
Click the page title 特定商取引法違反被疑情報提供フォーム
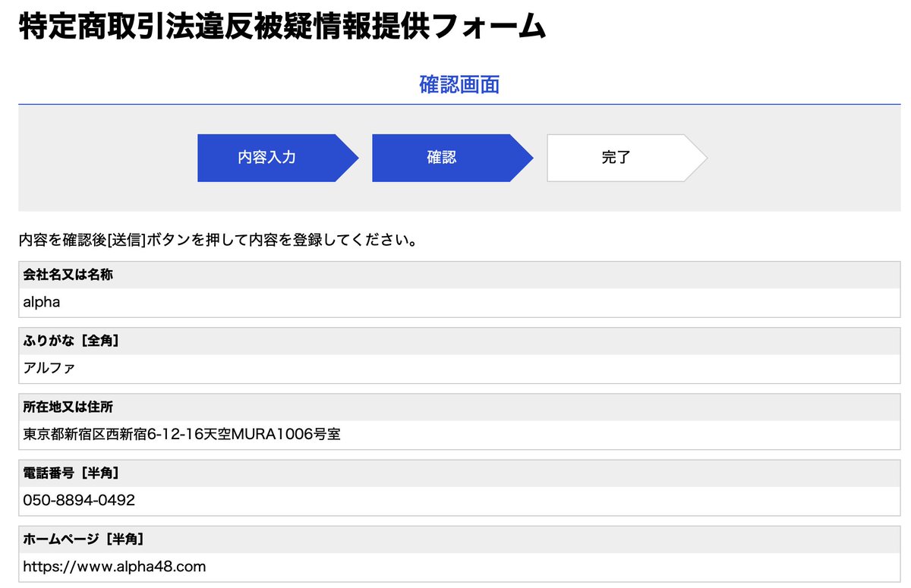[x=282, y=27]
